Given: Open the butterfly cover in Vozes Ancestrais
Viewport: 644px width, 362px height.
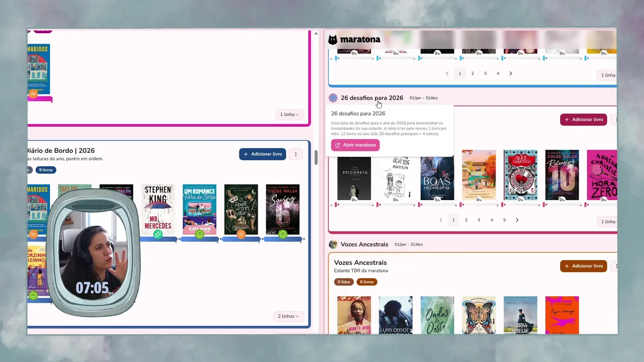Looking at the screenshot, I should coord(479,315).
